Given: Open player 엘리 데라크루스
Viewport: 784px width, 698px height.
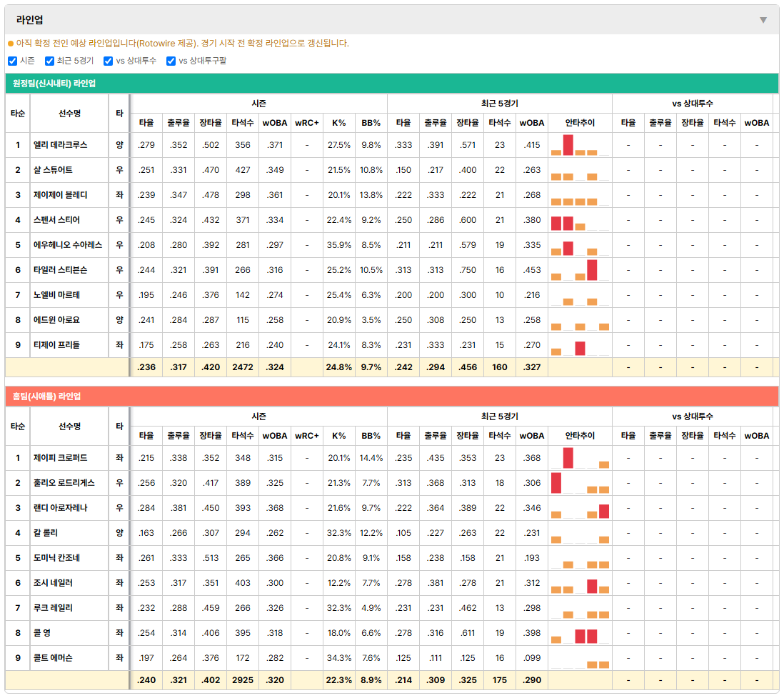Looking at the screenshot, I should click(60, 145).
